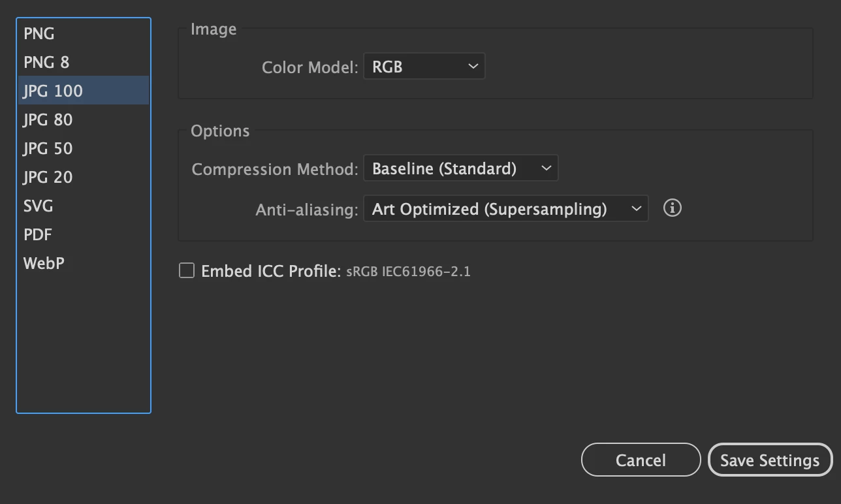Select JPG 50 in the list
This screenshot has width=841, height=504.
point(48,149)
